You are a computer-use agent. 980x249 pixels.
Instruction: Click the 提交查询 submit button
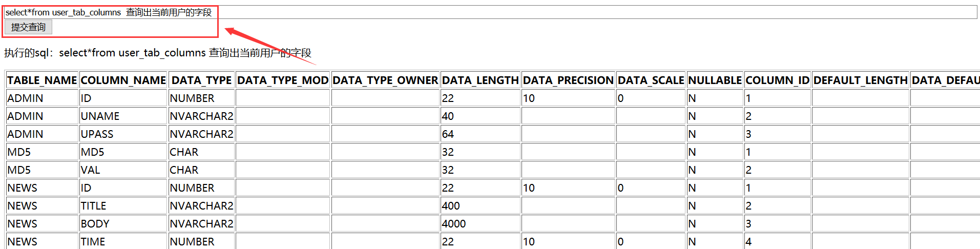pyautogui.click(x=28, y=27)
